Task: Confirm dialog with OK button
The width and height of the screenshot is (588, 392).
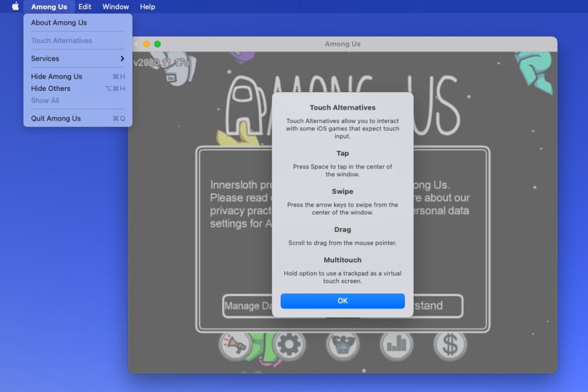Action: click(x=342, y=301)
